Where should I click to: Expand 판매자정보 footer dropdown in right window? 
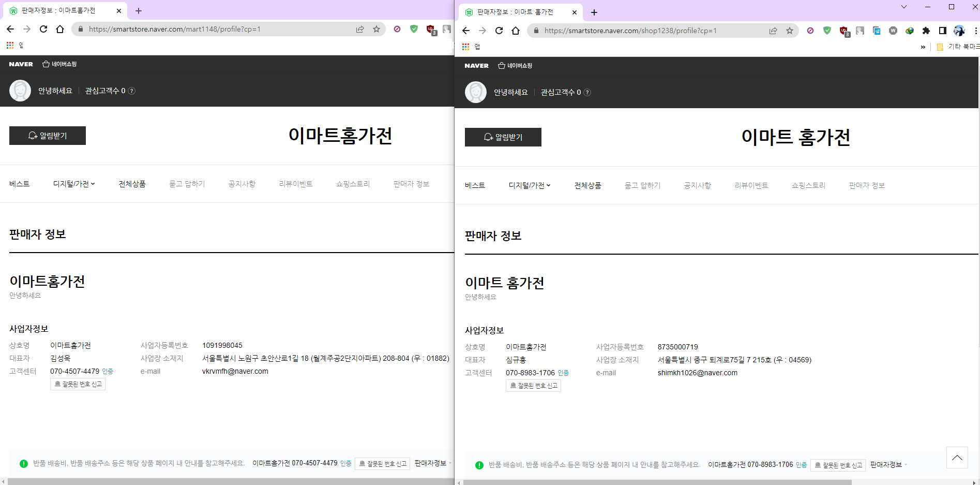pos(888,465)
